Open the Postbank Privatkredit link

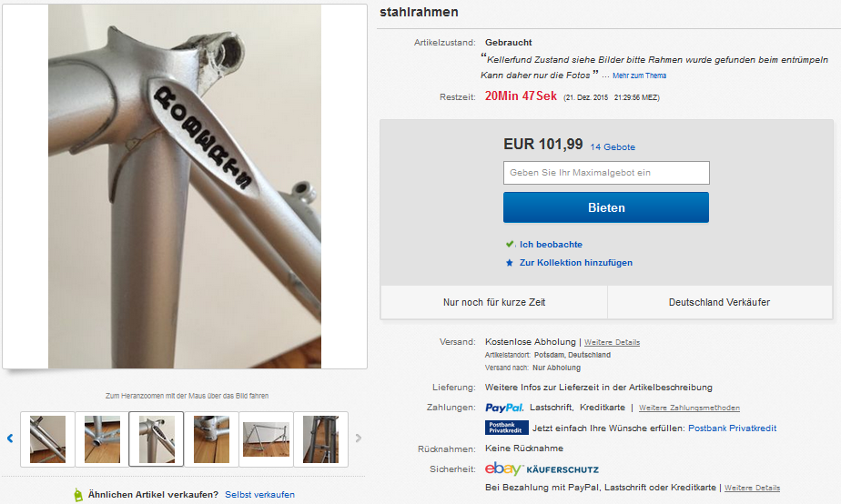click(732, 428)
